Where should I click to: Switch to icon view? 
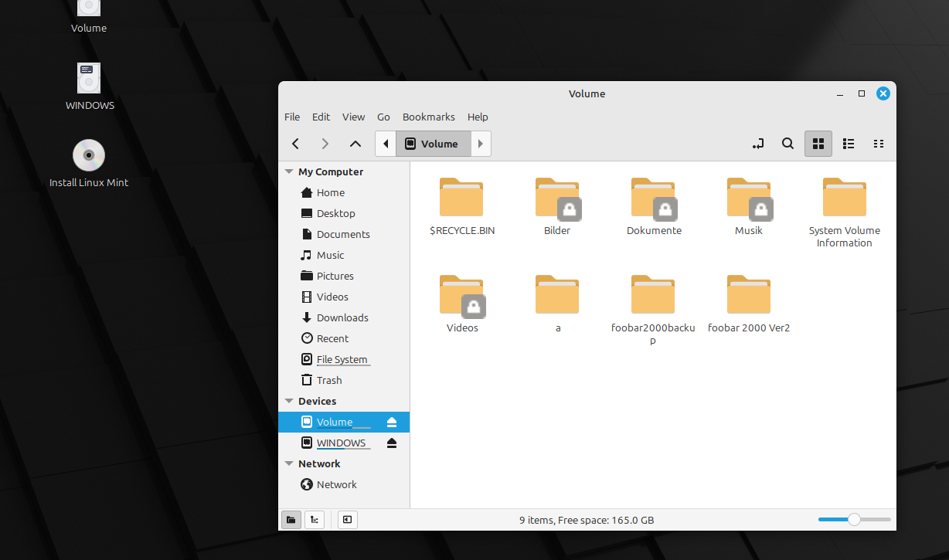tap(818, 144)
